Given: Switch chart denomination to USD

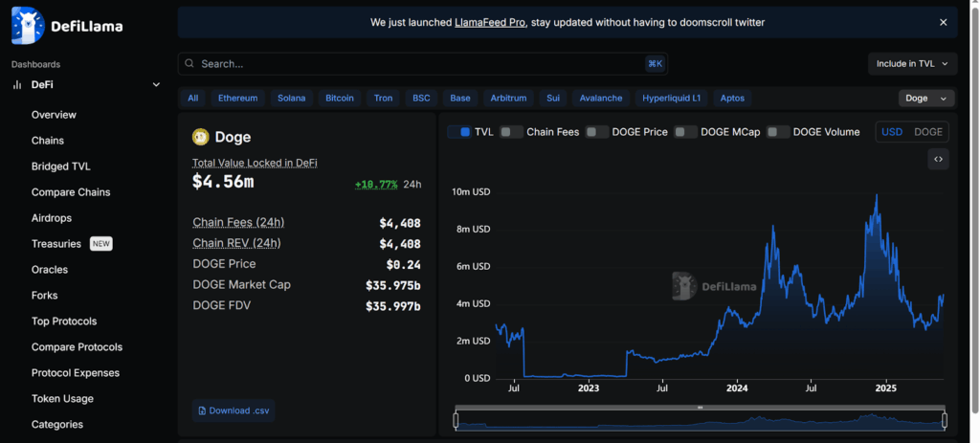Looking at the screenshot, I should point(892,132).
